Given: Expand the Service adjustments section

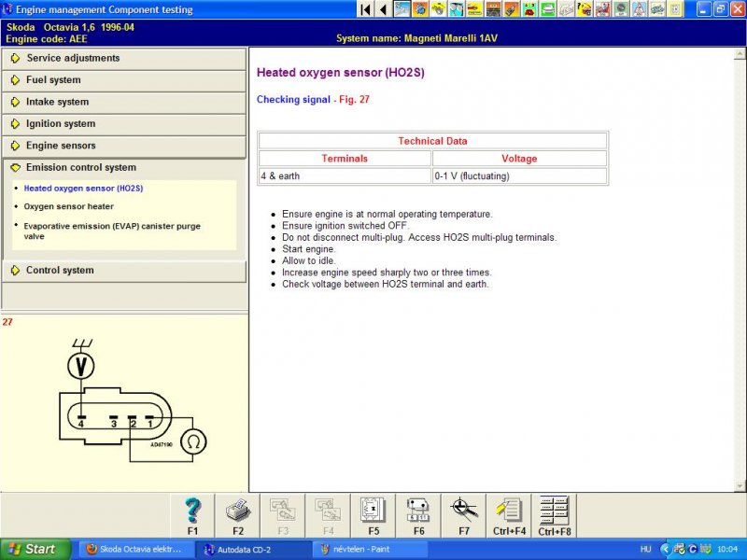Looking at the screenshot, I should [x=124, y=58].
